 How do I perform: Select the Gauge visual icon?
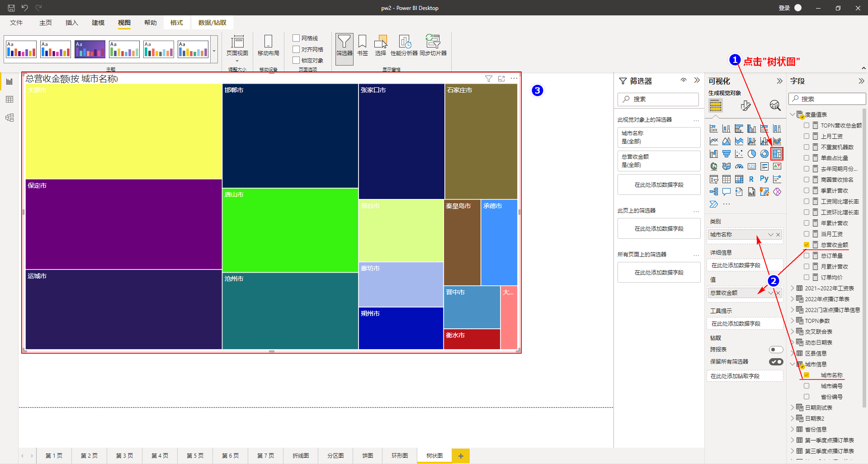click(739, 166)
